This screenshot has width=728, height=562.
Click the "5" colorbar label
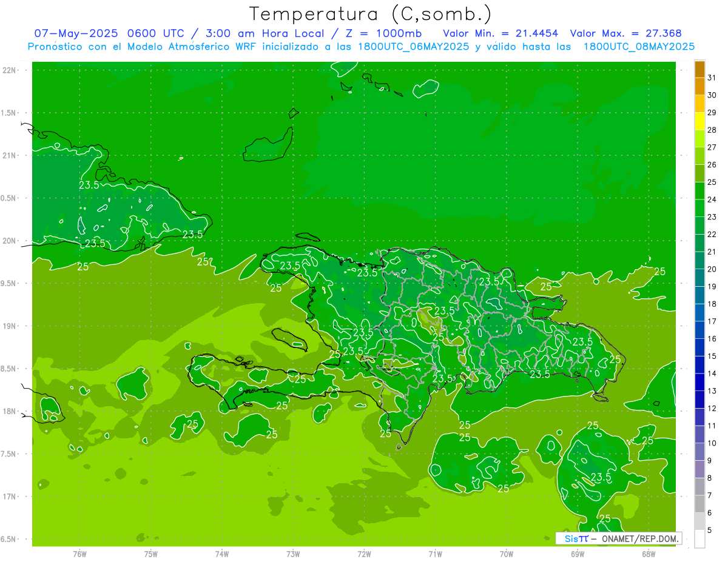click(710, 530)
